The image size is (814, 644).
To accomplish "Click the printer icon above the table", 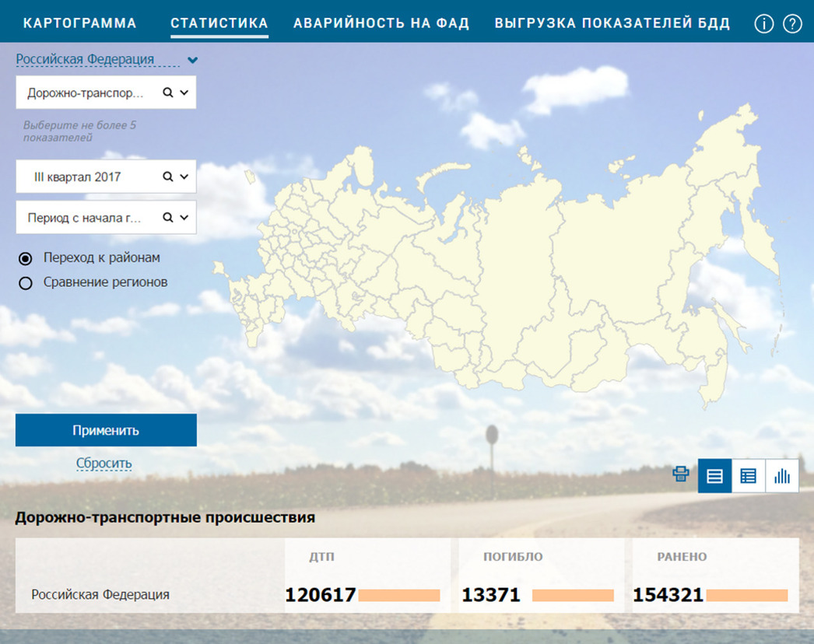I will [681, 474].
